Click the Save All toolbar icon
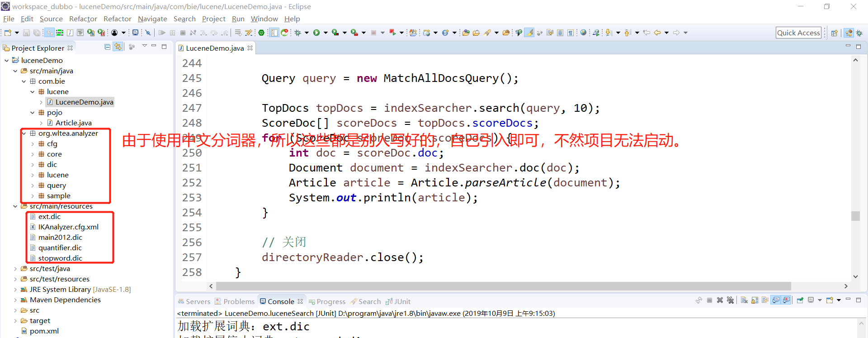 tap(37, 33)
